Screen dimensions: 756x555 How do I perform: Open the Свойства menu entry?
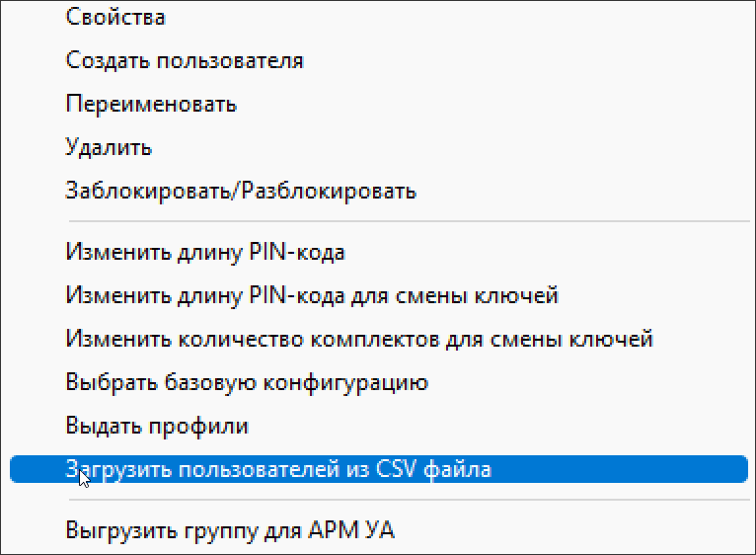click(x=115, y=17)
